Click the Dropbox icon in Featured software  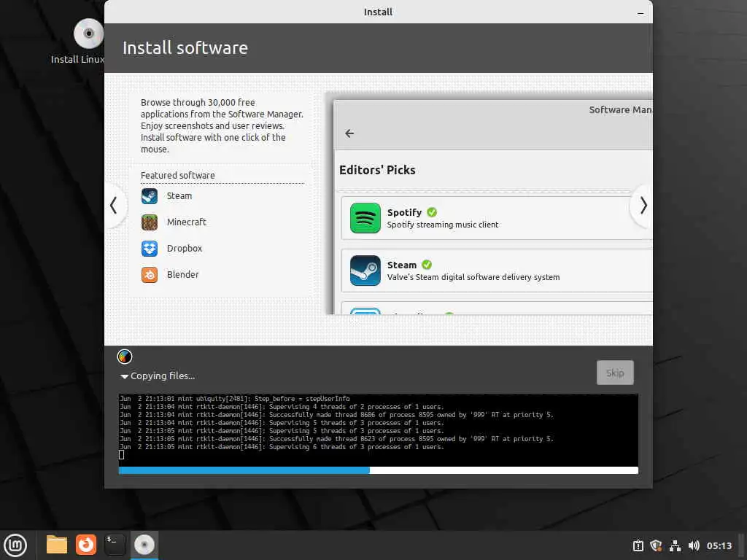click(x=149, y=249)
